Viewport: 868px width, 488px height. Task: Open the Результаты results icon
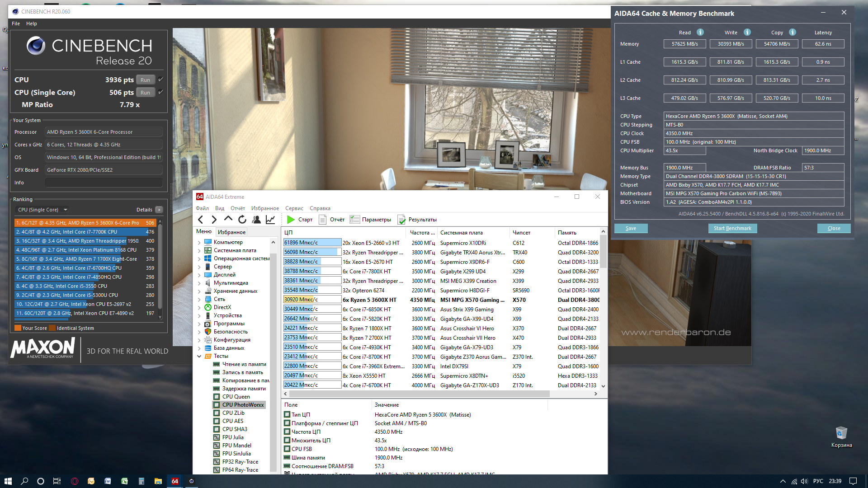(x=401, y=220)
